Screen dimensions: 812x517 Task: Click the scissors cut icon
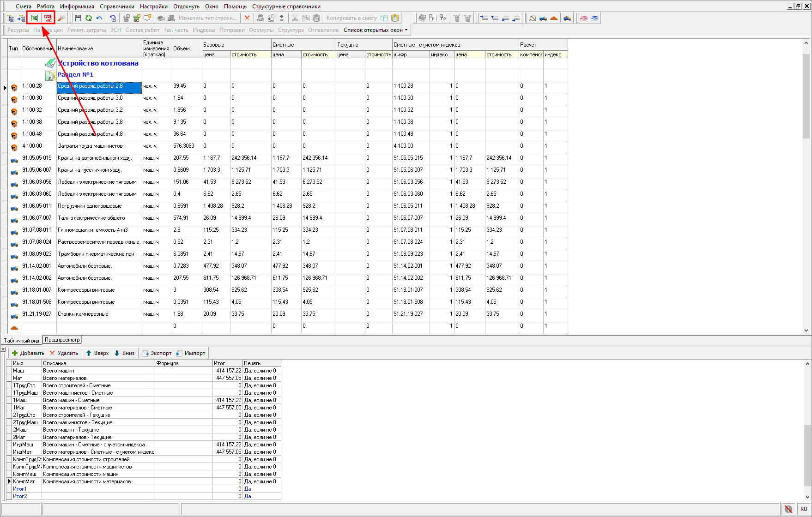(295, 18)
